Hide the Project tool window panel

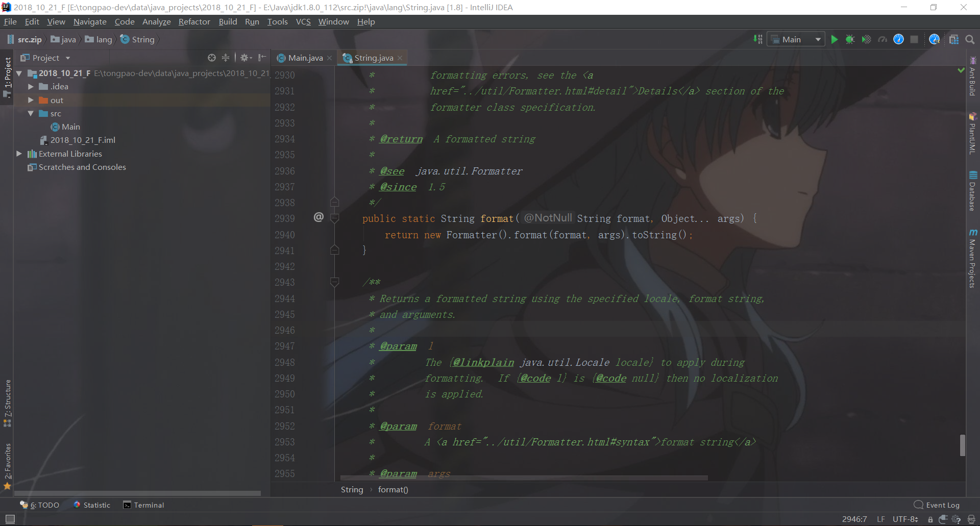pyautogui.click(x=262, y=58)
